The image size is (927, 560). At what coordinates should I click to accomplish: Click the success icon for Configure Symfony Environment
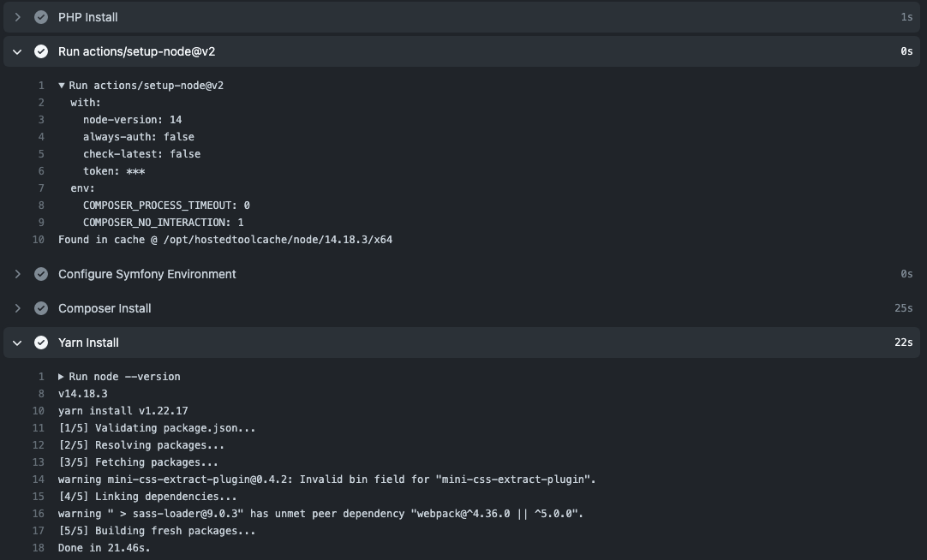click(x=41, y=274)
